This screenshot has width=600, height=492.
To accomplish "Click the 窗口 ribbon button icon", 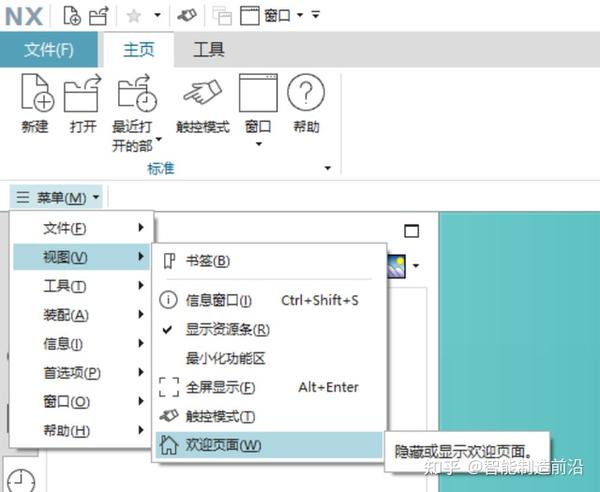I will [258, 93].
